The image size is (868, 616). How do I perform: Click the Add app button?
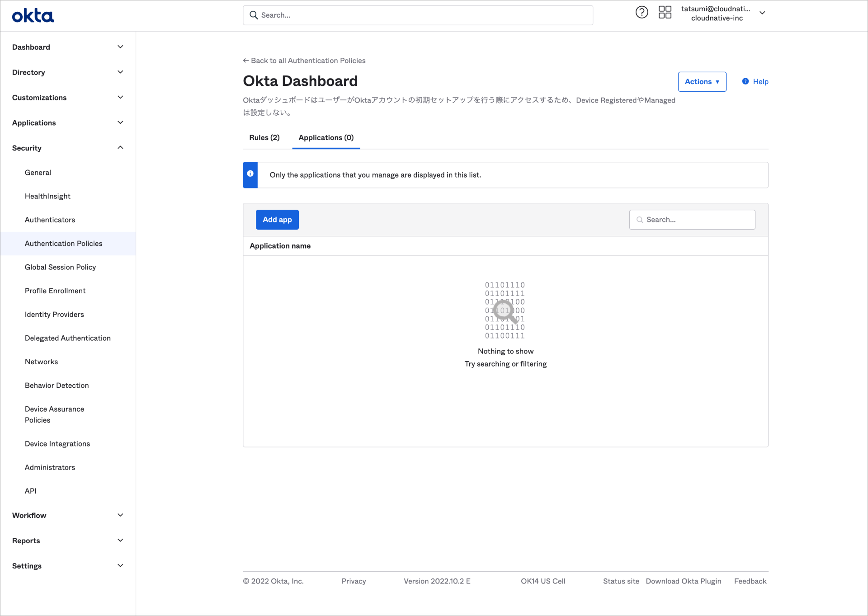click(277, 220)
